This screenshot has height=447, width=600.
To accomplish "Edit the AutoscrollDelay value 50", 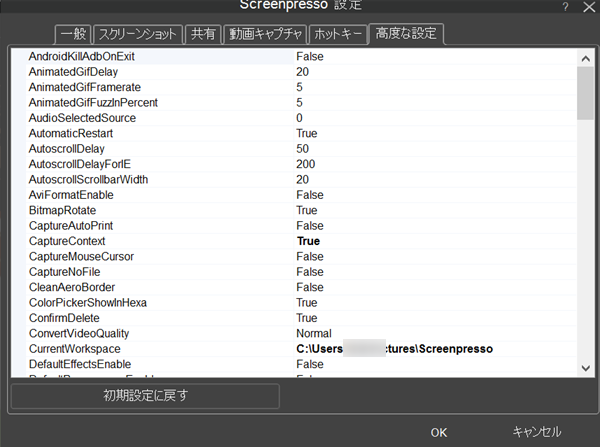I will coord(302,149).
